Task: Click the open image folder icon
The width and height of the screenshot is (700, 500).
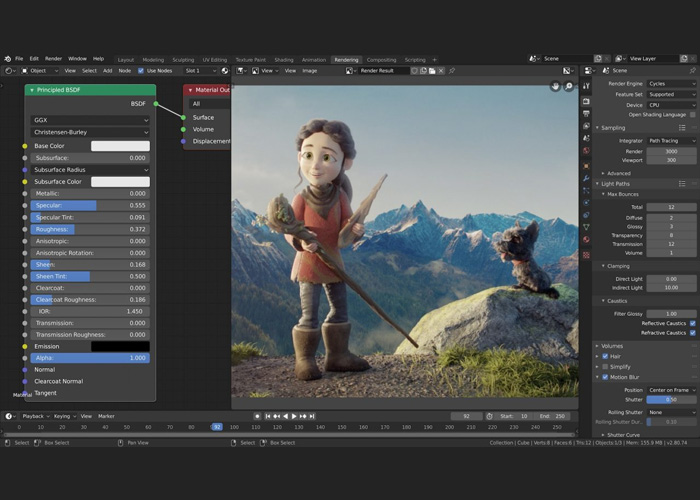Action: tap(432, 71)
